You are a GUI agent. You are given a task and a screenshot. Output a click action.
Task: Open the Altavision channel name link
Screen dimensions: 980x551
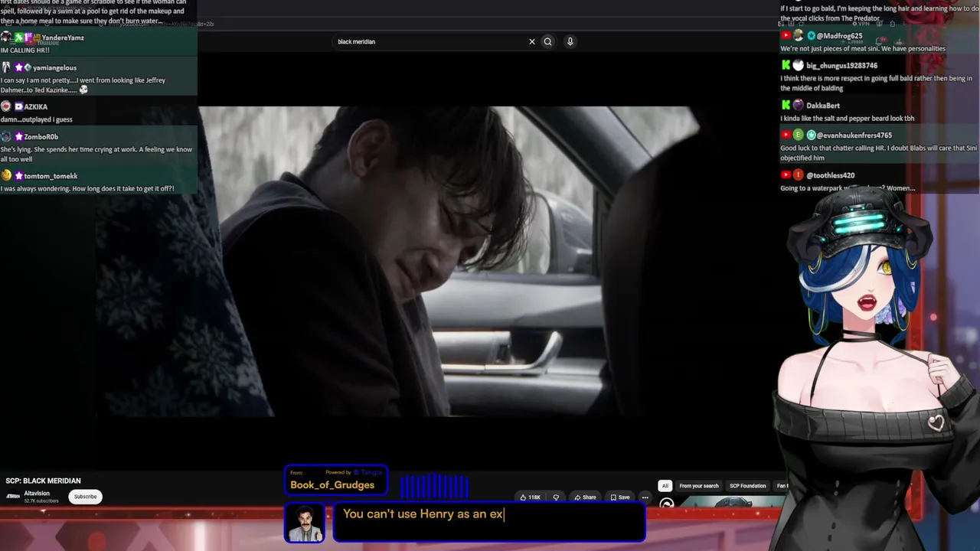(x=37, y=494)
